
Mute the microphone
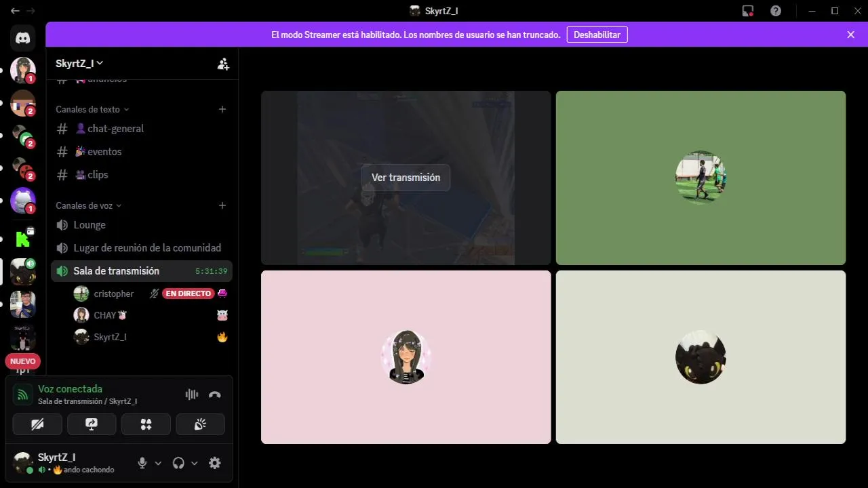tap(142, 463)
